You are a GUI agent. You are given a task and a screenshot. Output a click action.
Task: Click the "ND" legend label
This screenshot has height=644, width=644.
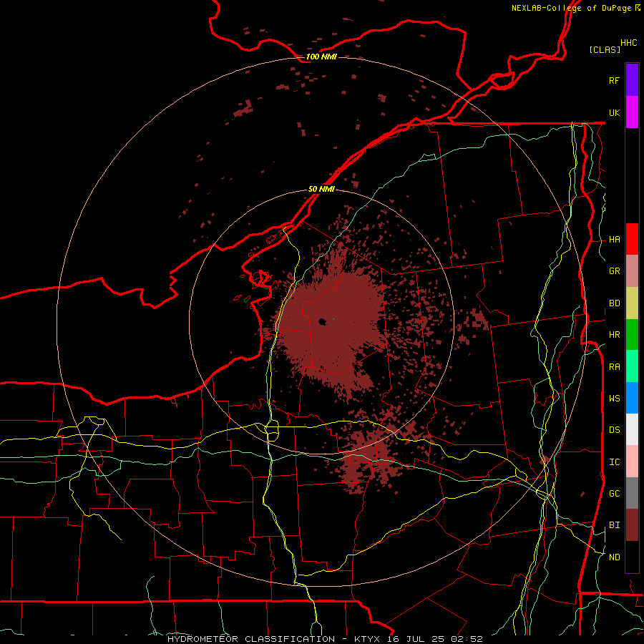click(x=614, y=557)
